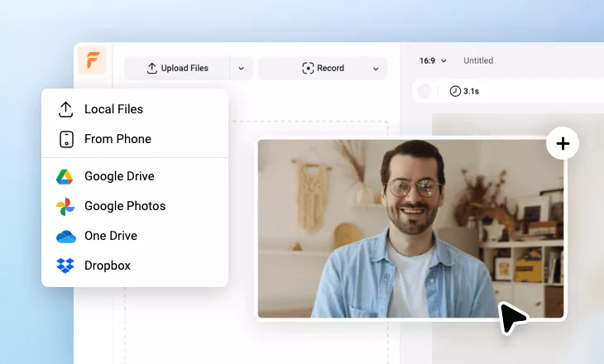Click the plus button on the video
604x364 pixels.
563,143
